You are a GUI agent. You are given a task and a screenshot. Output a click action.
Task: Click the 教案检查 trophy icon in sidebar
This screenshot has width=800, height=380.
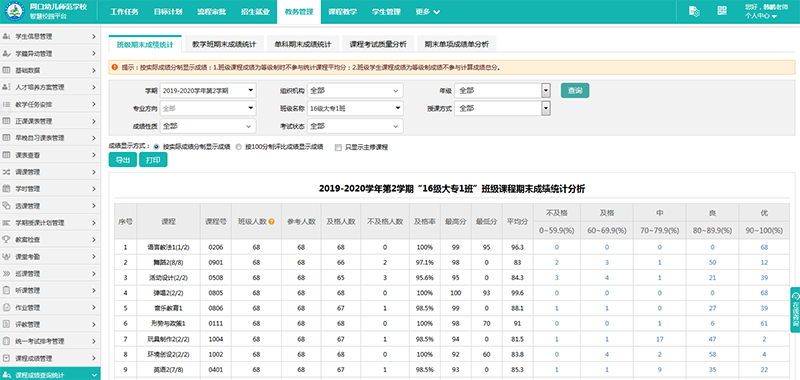tap(7, 239)
